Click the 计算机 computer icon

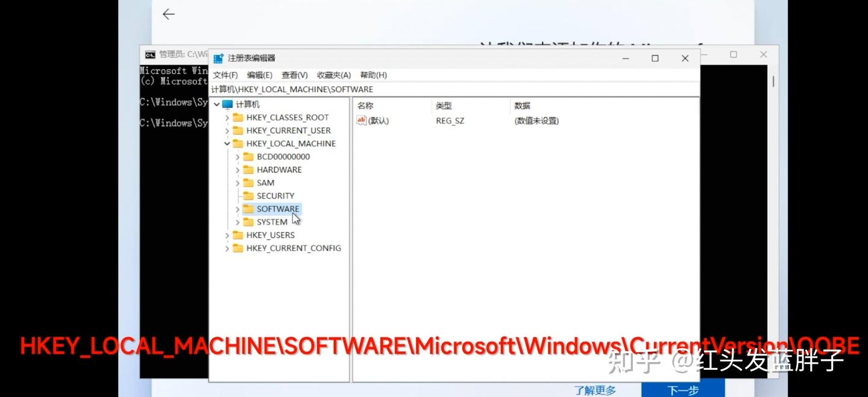click(227, 104)
